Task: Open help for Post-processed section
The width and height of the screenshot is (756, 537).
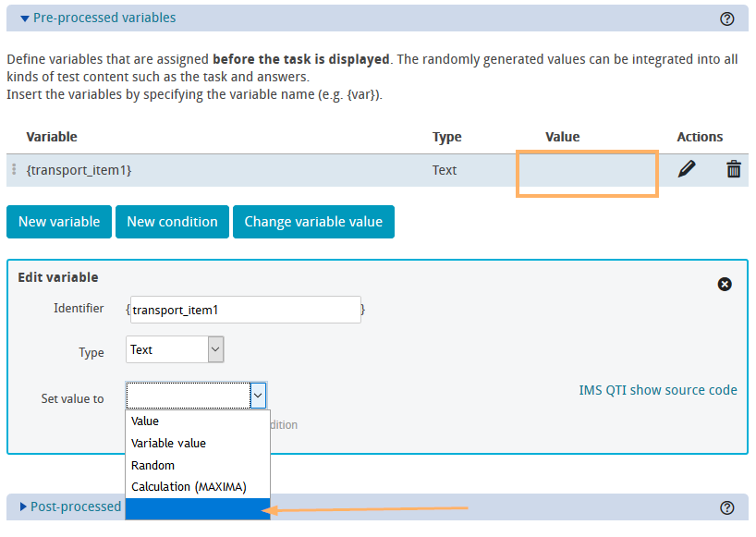Action: coord(726,507)
